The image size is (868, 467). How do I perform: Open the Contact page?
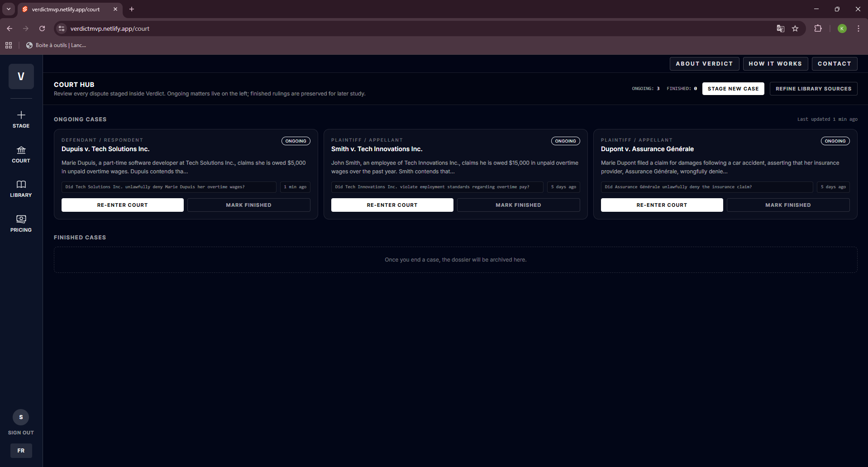834,64
